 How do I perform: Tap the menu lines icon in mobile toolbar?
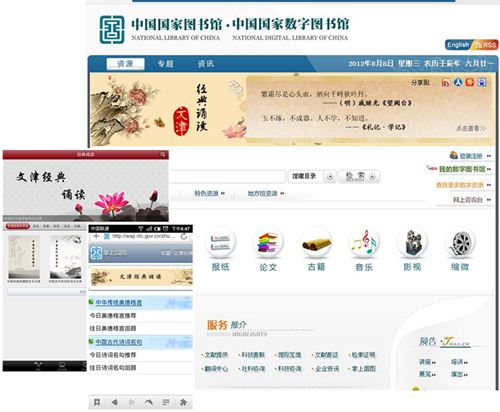click(x=166, y=402)
